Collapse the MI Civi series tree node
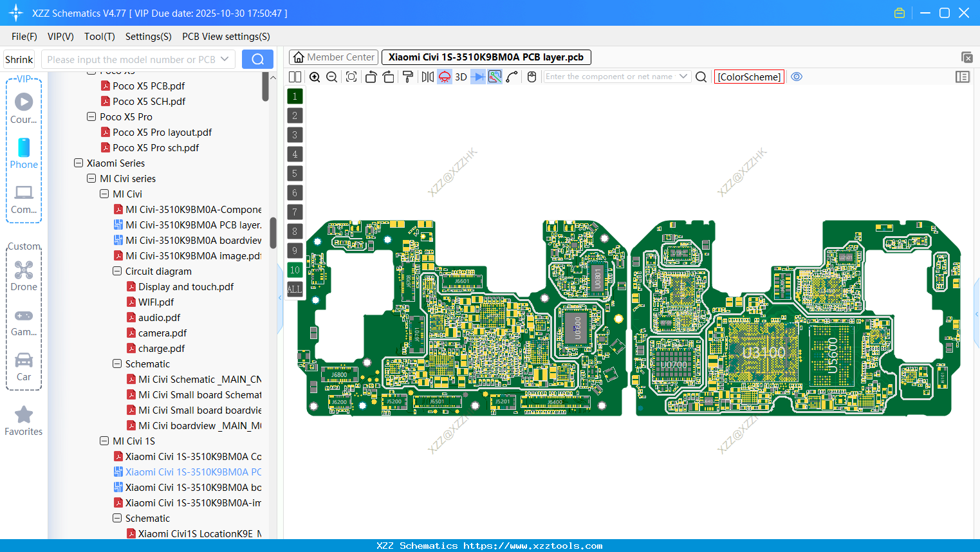Viewport: 980px width, 552px height. coord(91,178)
